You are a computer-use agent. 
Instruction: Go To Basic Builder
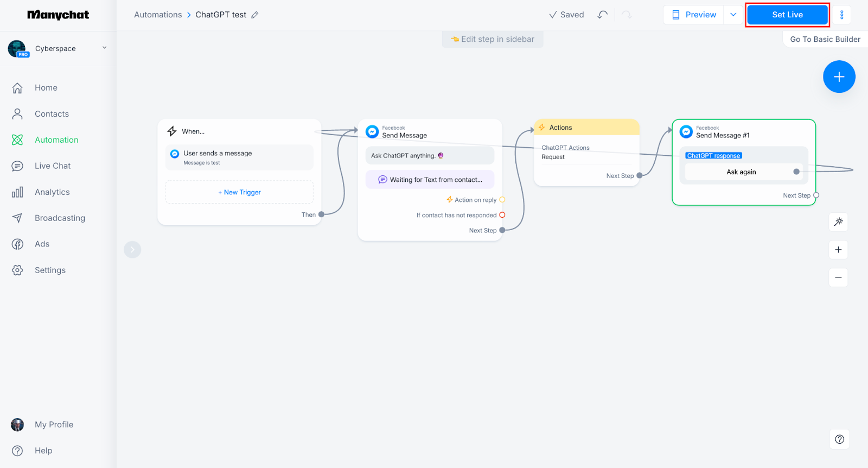tap(825, 39)
